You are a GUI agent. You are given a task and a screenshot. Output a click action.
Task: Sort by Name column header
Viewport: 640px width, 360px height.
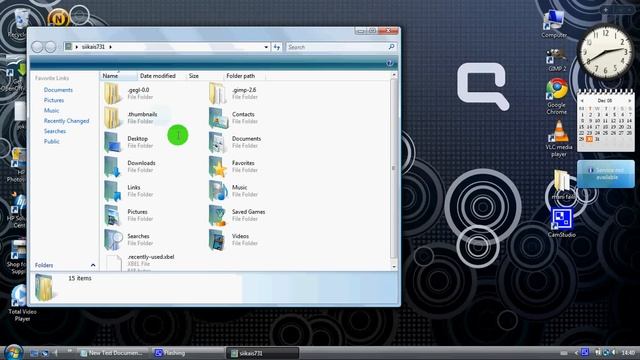coord(118,76)
